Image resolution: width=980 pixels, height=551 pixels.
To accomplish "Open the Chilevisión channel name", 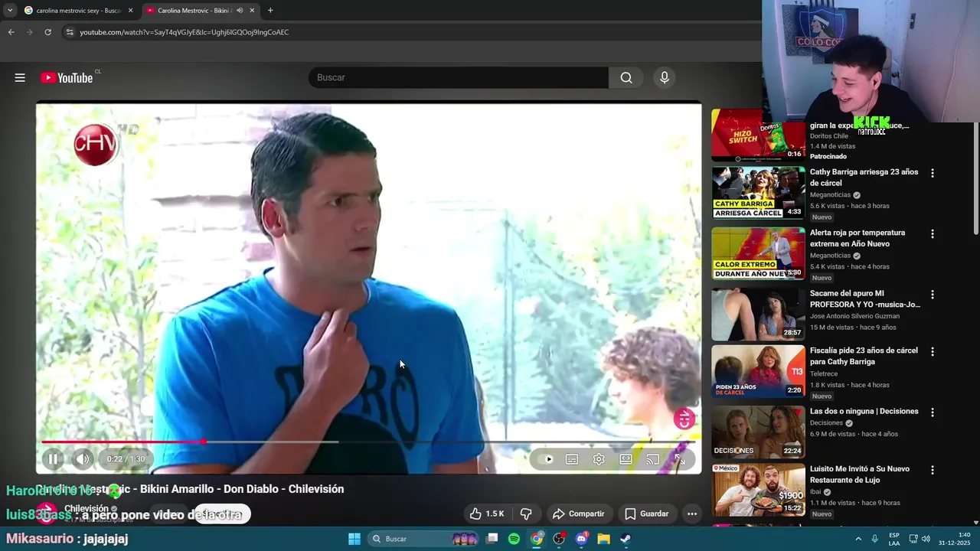I will 87,508.
